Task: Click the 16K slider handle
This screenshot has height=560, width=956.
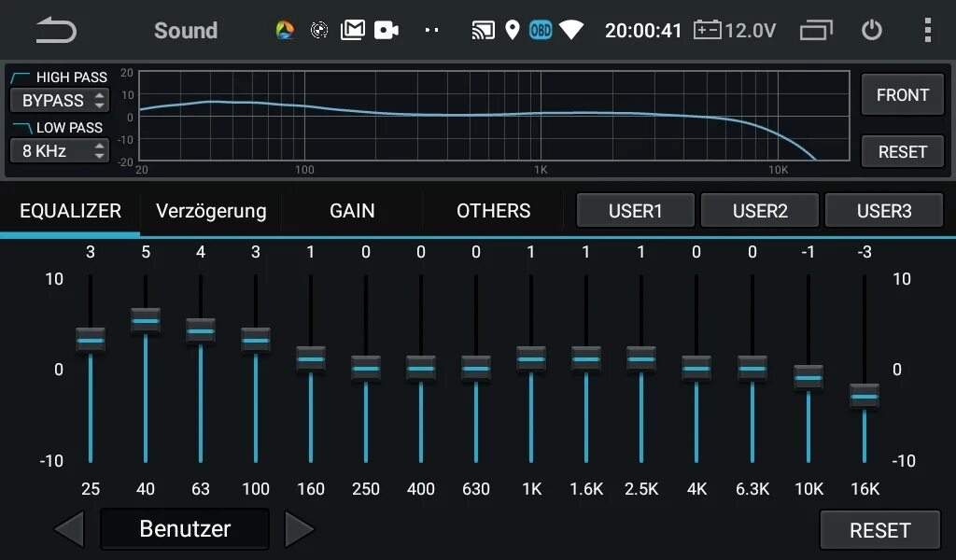Action: point(865,397)
